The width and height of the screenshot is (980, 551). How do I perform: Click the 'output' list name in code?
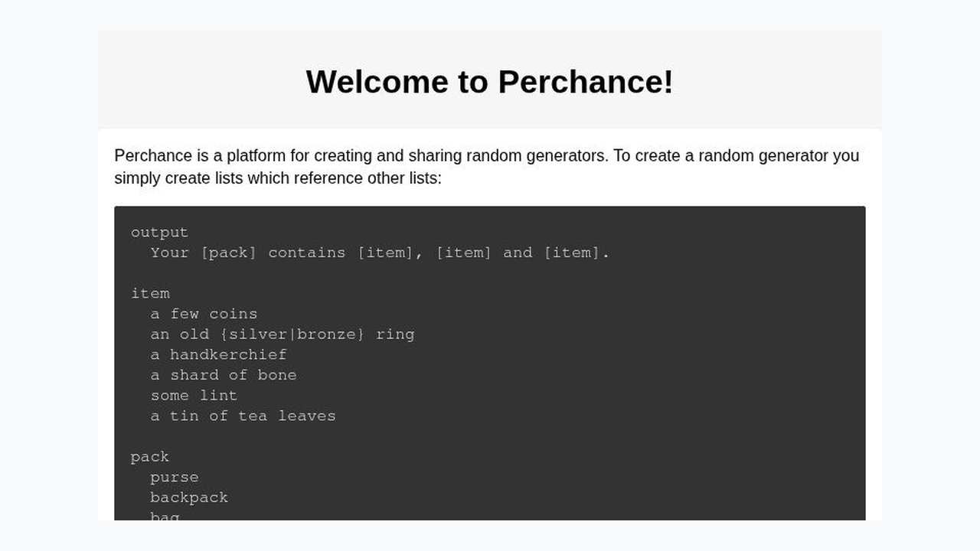tap(159, 232)
